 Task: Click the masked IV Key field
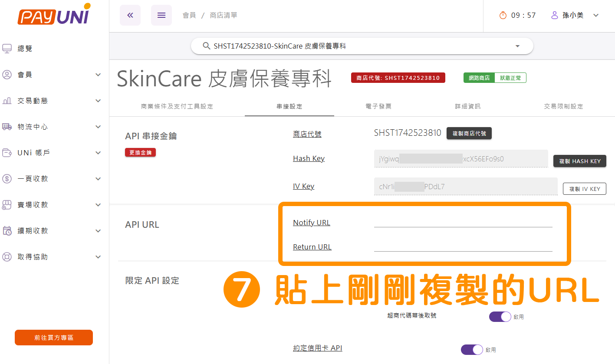click(x=466, y=187)
